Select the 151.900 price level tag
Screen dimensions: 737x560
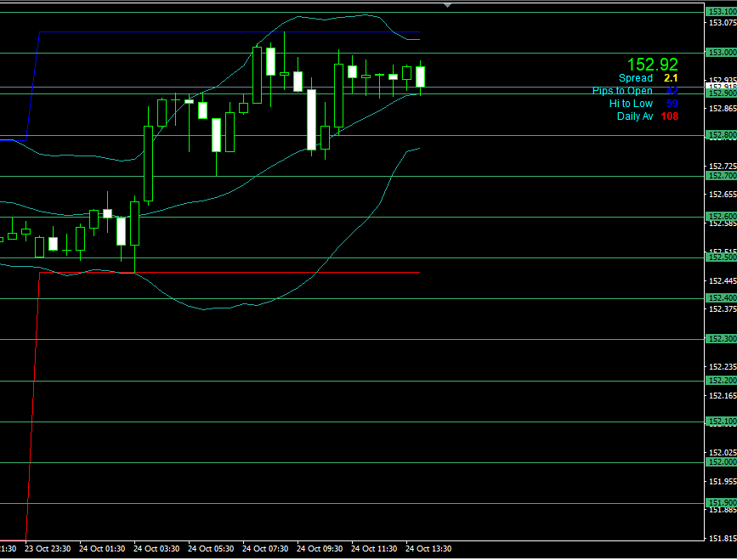point(721,503)
